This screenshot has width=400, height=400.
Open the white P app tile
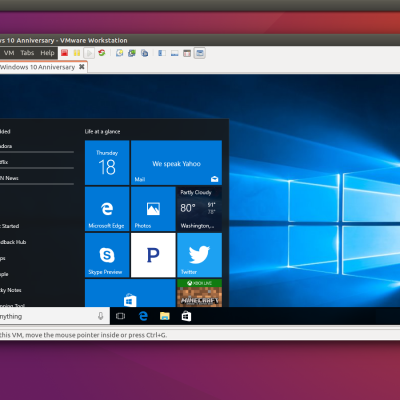pos(153,255)
